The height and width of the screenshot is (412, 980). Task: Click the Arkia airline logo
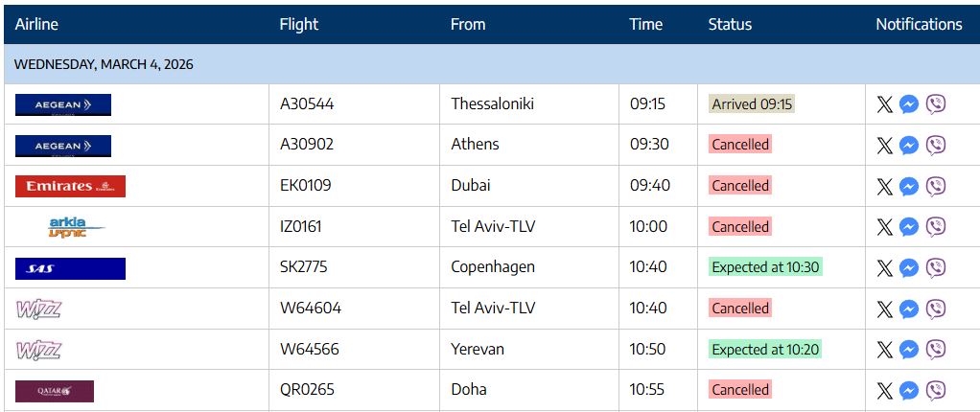[x=77, y=227]
